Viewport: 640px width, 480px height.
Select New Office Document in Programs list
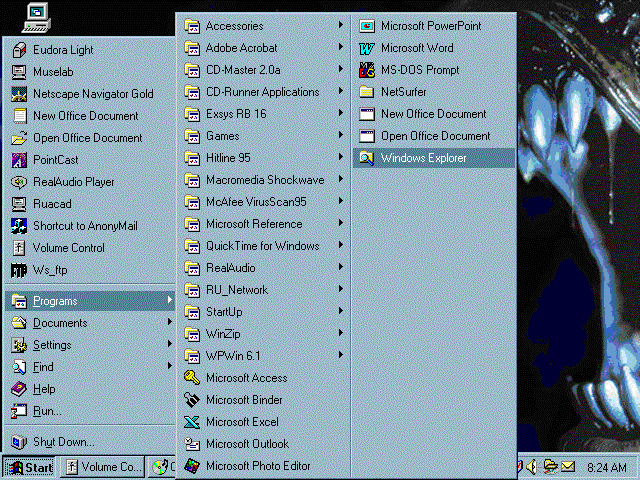pos(434,114)
